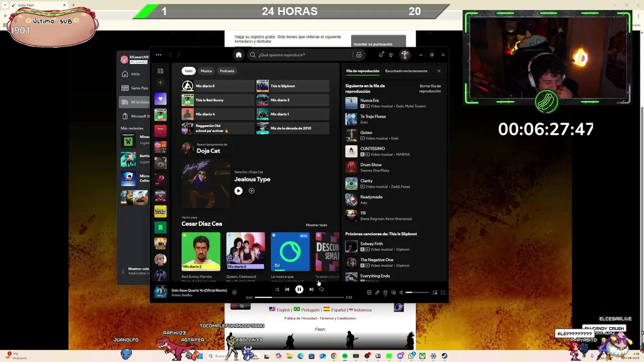644x362 pixels.
Task: Select CUNTISSIMO in the queue
Action: 393,151
